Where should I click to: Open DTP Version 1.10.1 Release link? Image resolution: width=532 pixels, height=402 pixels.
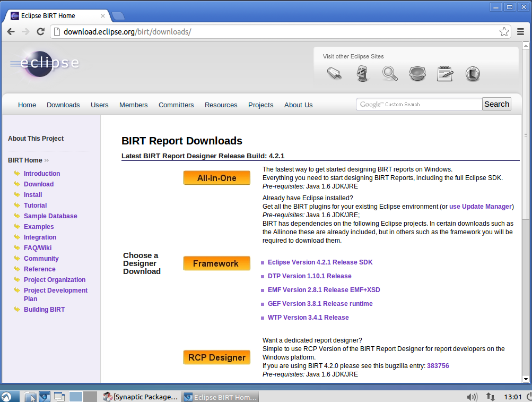click(309, 276)
